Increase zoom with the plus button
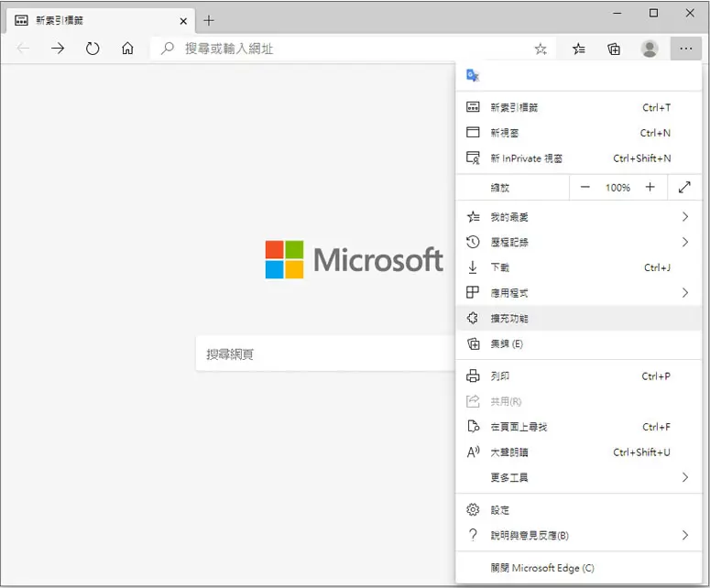 (x=650, y=187)
